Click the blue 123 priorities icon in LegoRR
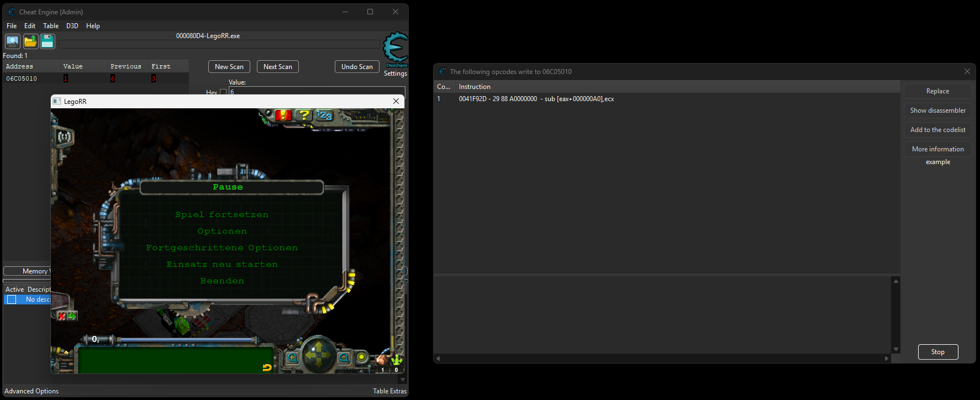This screenshot has height=400, width=980. [324, 115]
